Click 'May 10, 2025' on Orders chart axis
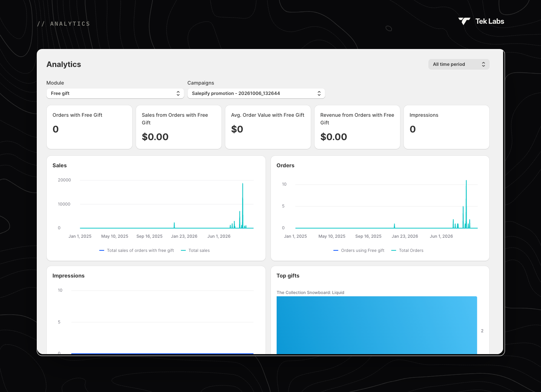This screenshot has height=392, width=541. tap(332, 236)
